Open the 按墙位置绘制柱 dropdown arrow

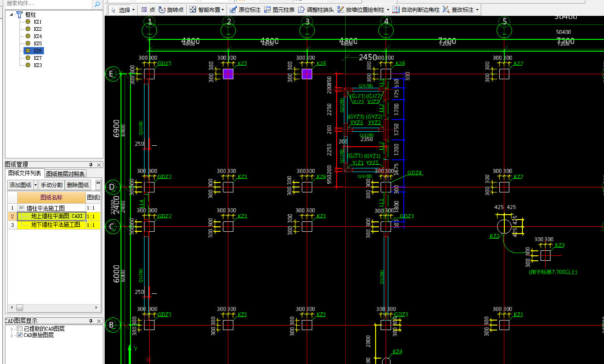388,10
